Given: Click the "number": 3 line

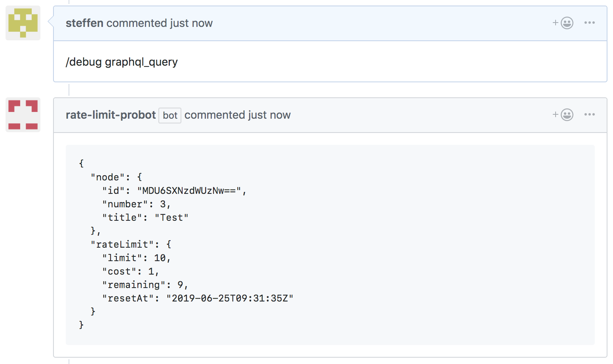Looking at the screenshot, I should coord(136,204).
